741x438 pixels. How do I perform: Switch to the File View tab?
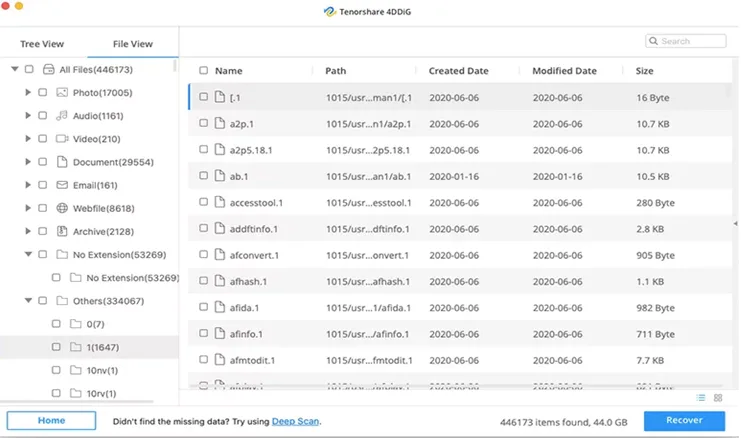point(133,44)
